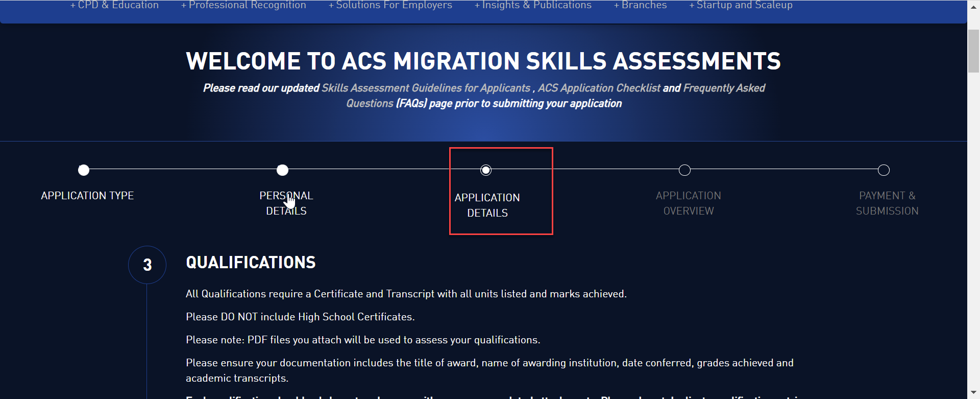
Task: Expand the Insights & Publications menu
Action: pyautogui.click(x=533, y=5)
